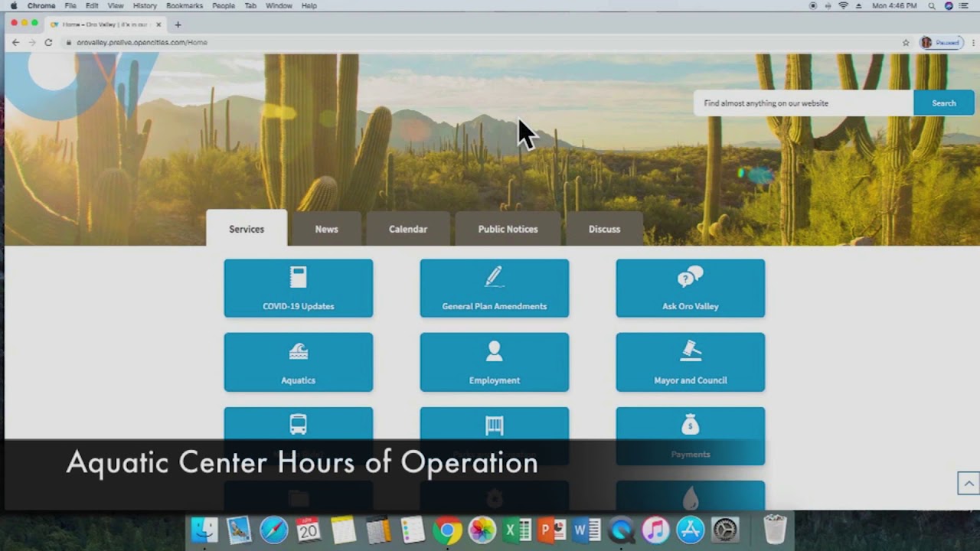Open the Public Notices tab
980x551 pixels.
508,229
